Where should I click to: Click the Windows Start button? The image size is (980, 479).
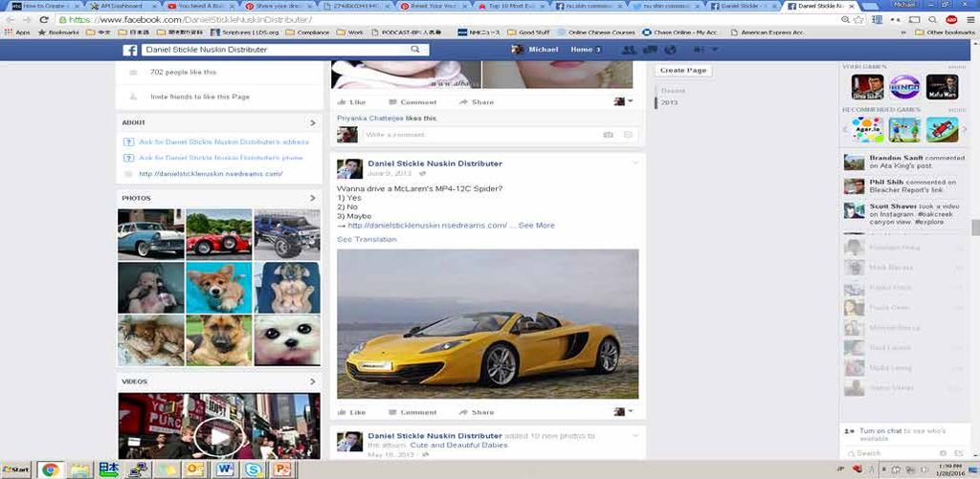(x=16, y=469)
